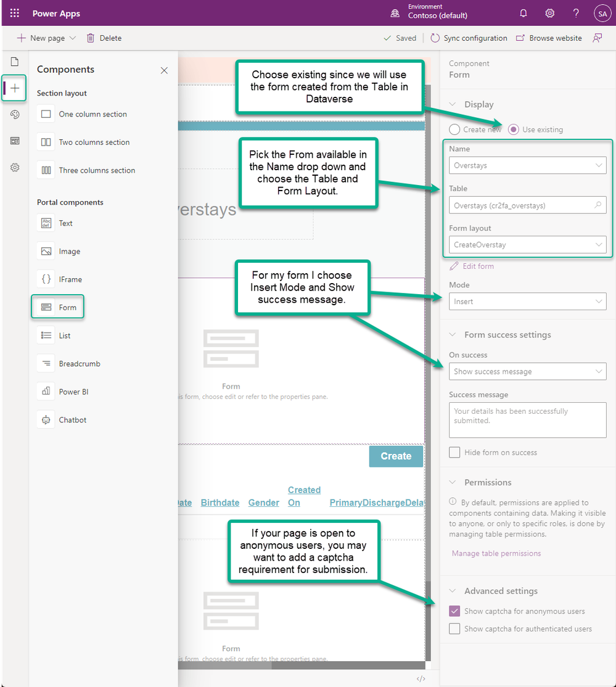Screen dimensions: 616x687
Task: Add a Chatbot component
Action: [x=62, y=419]
